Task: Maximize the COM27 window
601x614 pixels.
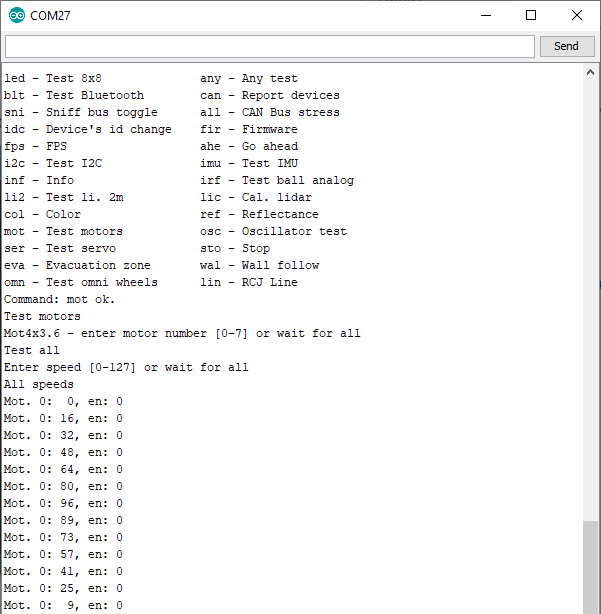Action: (x=531, y=16)
